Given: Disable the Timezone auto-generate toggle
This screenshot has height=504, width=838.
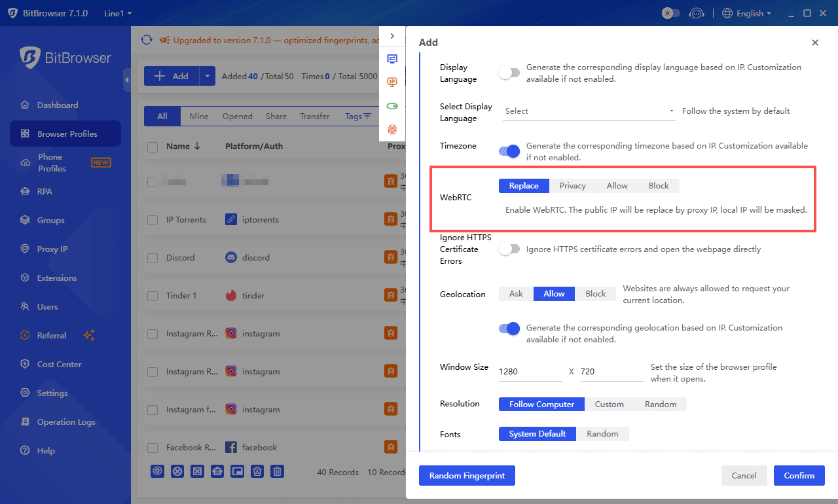Looking at the screenshot, I should pyautogui.click(x=509, y=151).
